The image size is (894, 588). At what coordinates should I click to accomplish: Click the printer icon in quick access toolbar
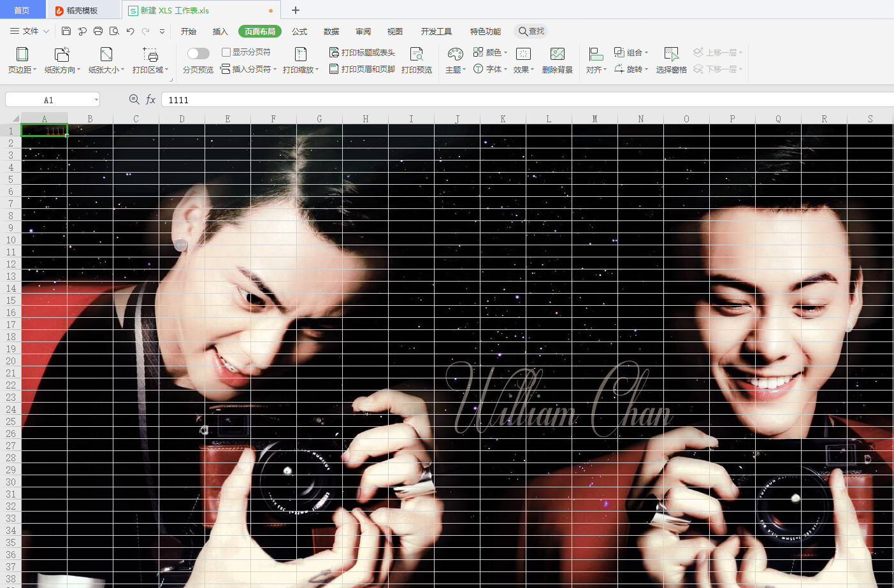tap(98, 31)
